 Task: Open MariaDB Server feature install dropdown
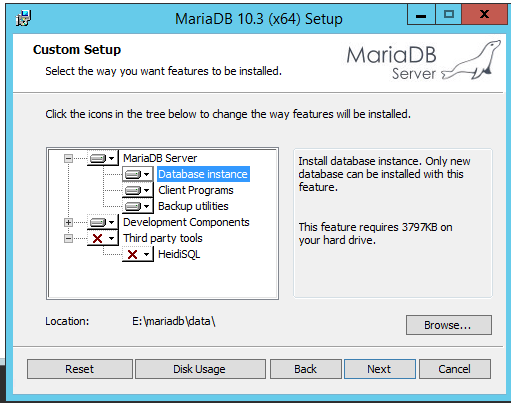click(x=103, y=158)
